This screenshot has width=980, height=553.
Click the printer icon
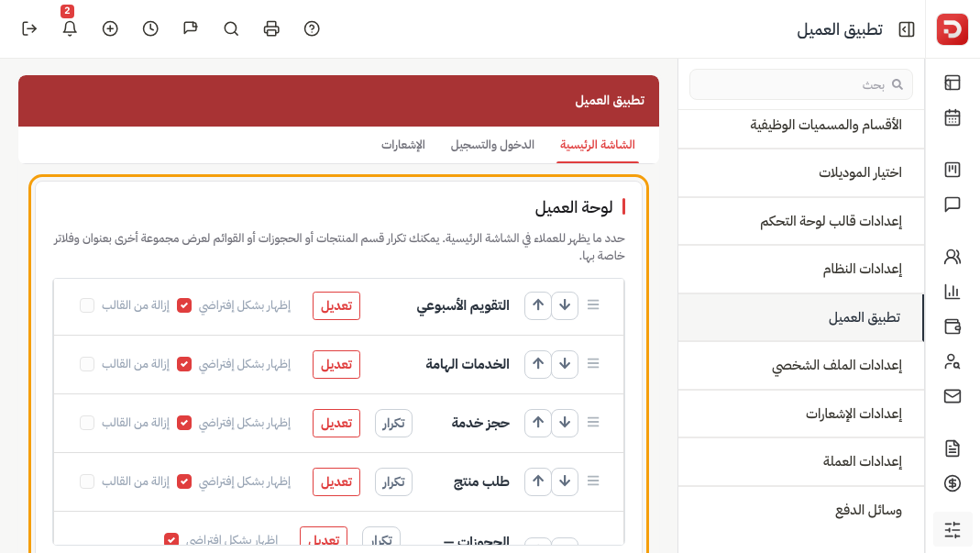click(271, 28)
